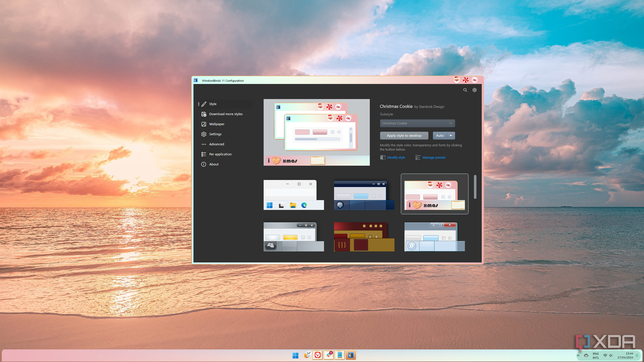Open Download more styles section
The height and width of the screenshot is (362, 644).
(x=226, y=114)
